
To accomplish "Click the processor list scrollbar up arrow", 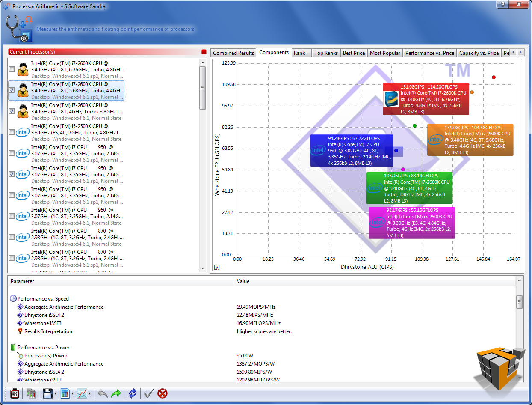I will pos(203,62).
